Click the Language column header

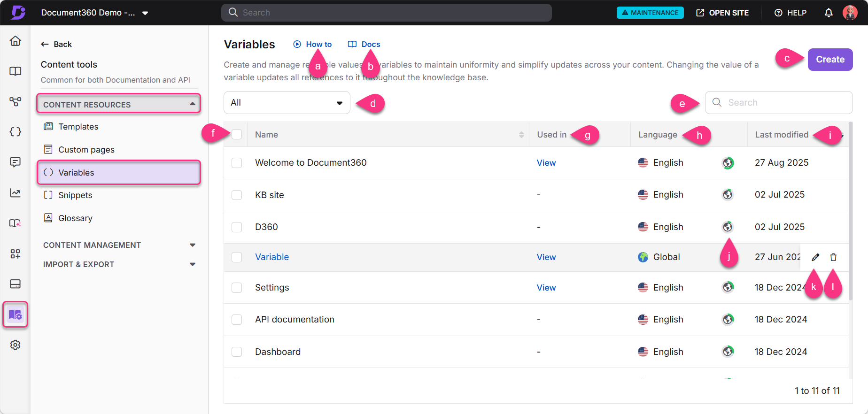[x=658, y=135]
